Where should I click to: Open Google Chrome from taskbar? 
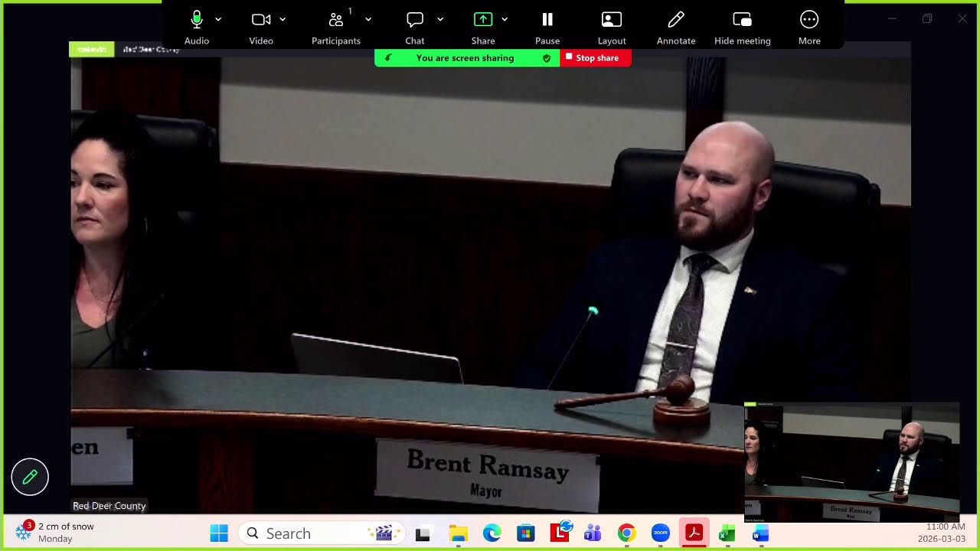626,533
